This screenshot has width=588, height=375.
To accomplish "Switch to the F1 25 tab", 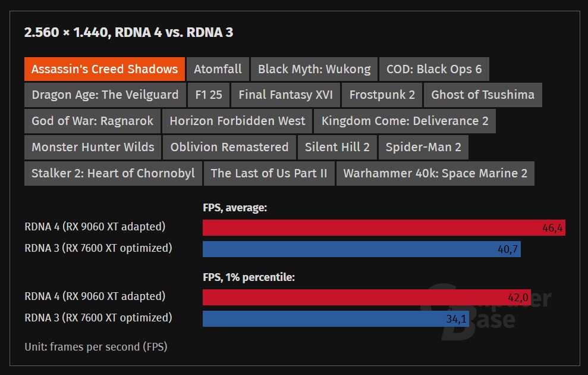I will point(209,95).
